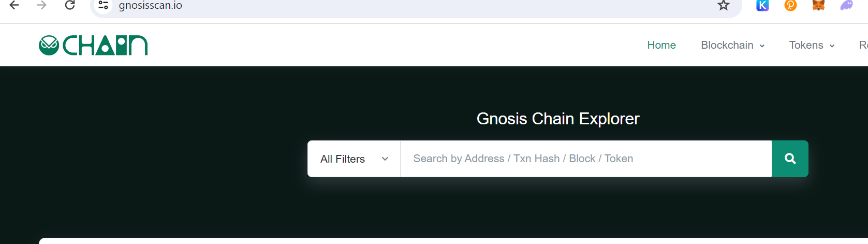Screen dimensions: 868x244
Task: Click the chevron arrow beside All Filters
Action: click(x=385, y=159)
